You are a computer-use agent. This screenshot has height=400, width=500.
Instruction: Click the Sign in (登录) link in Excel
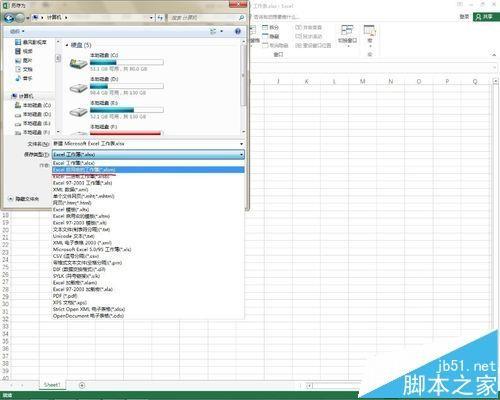(464, 17)
